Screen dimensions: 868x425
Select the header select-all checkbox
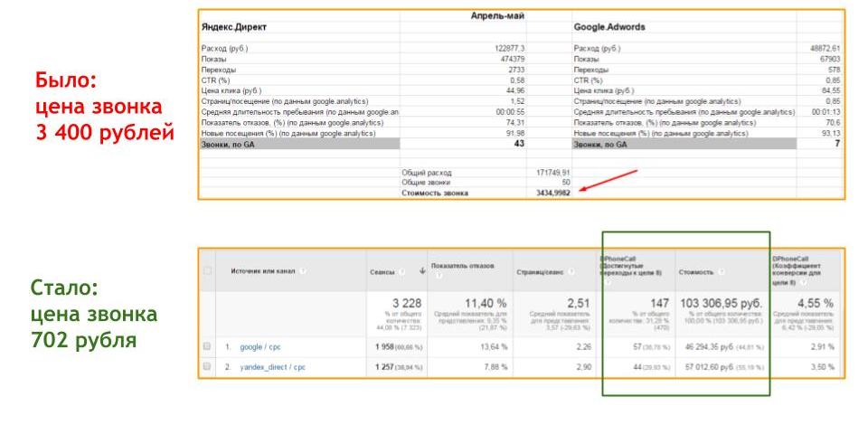tap(209, 270)
